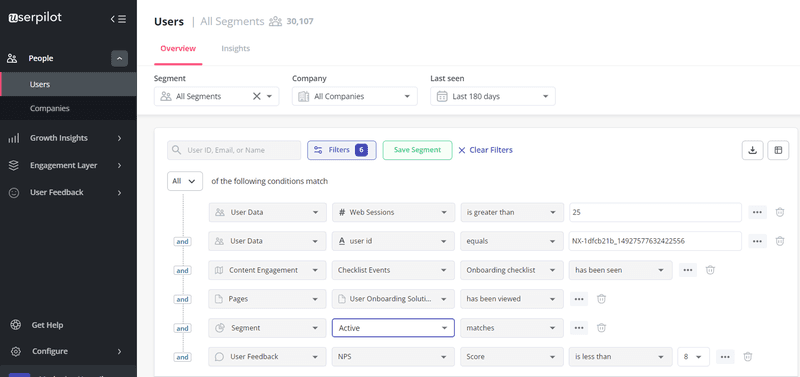Open the Score dropdown
800x377 pixels.
(512, 357)
